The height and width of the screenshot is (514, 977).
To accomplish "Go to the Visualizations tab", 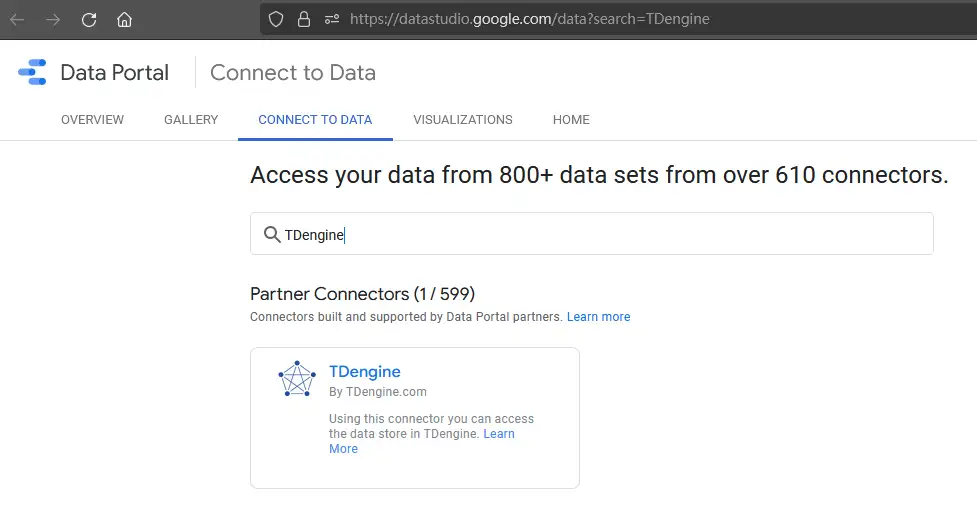I will [x=462, y=120].
